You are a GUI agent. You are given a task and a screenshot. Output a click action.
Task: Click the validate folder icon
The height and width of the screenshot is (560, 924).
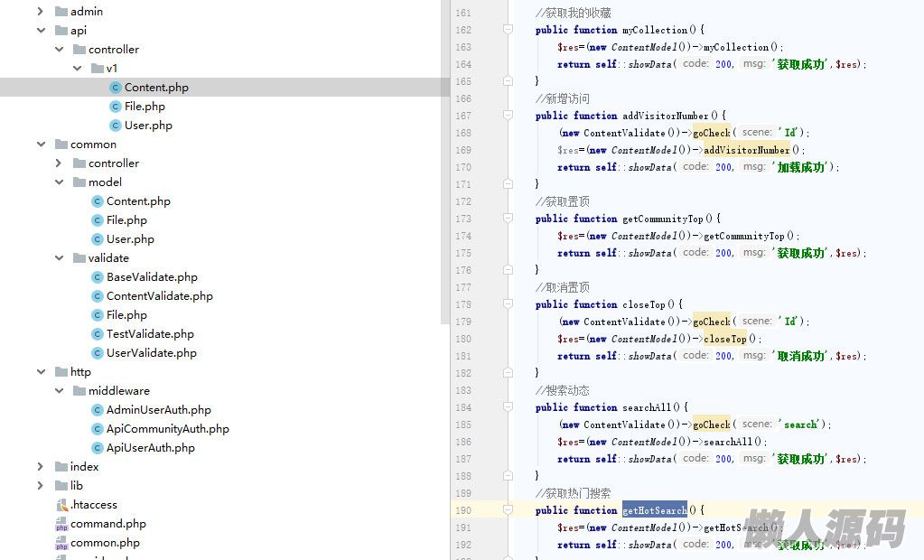79,258
